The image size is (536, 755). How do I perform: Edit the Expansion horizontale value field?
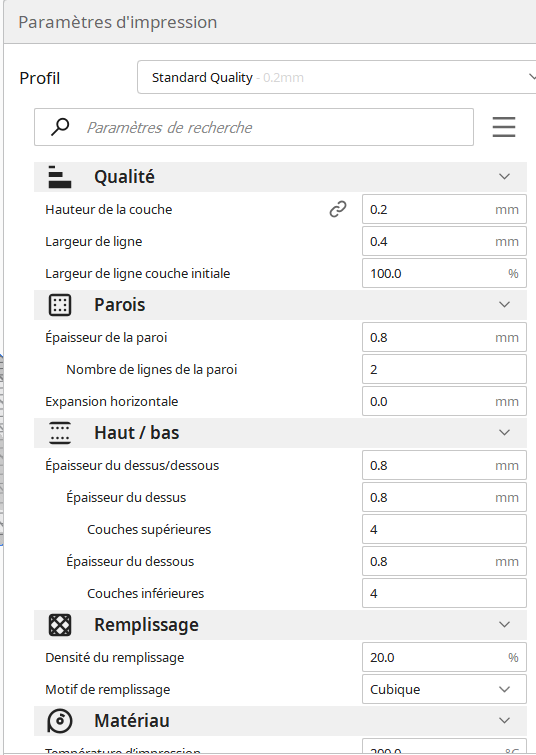click(x=444, y=402)
